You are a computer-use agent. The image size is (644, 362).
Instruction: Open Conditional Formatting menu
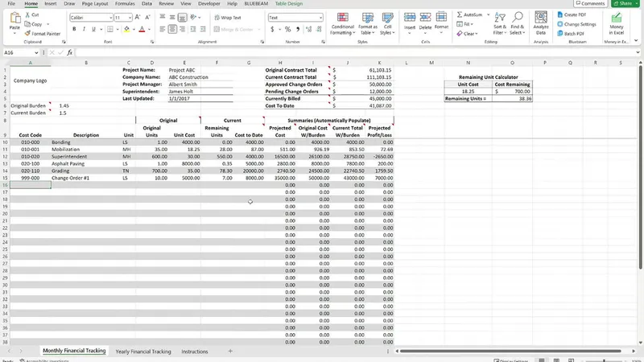click(343, 24)
